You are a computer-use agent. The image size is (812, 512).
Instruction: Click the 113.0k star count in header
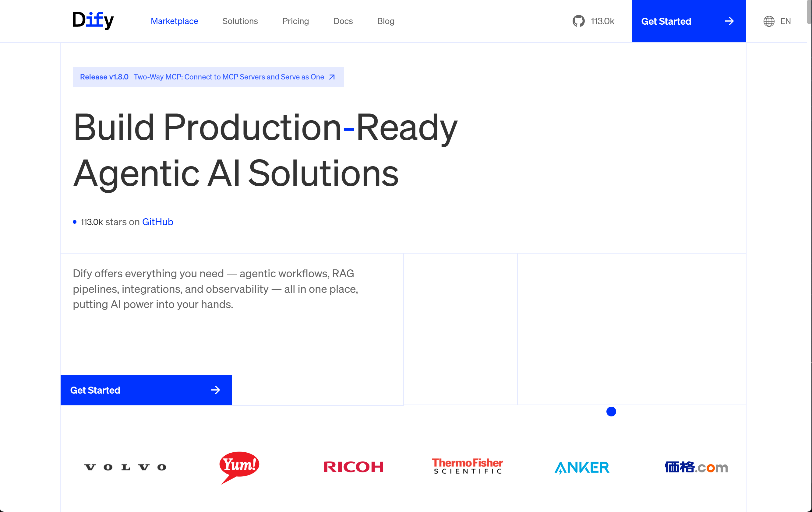(x=602, y=21)
